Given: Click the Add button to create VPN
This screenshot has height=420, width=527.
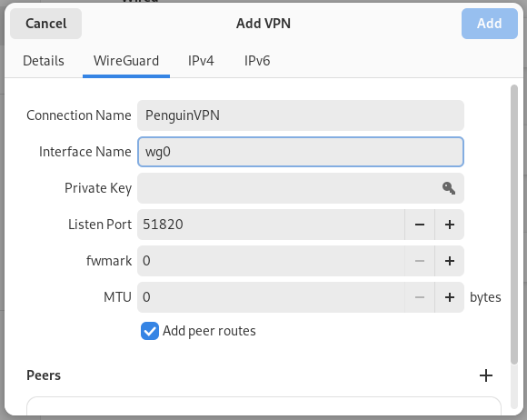Looking at the screenshot, I should [490, 24].
